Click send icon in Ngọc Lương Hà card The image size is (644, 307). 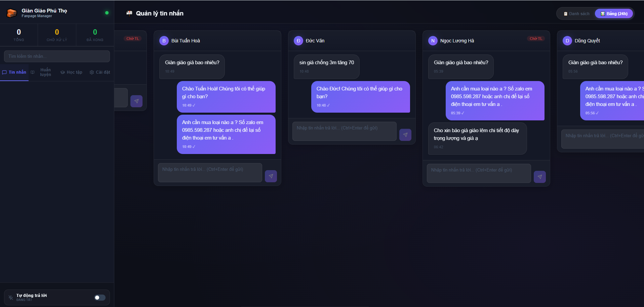point(539,177)
